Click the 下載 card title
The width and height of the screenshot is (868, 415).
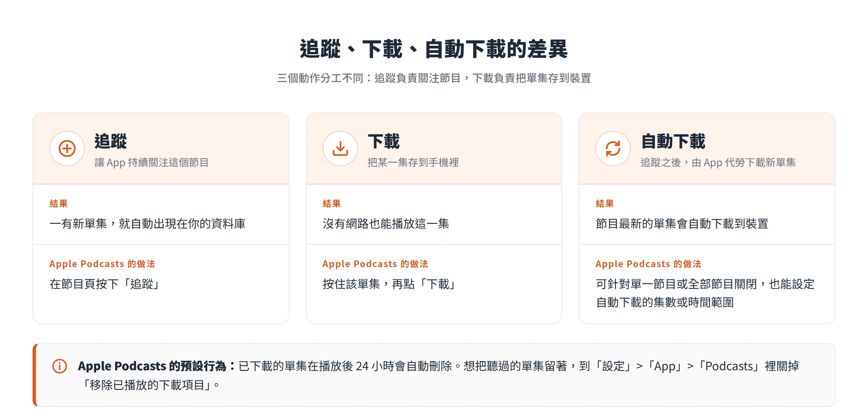pyautogui.click(x=384, y=141)
